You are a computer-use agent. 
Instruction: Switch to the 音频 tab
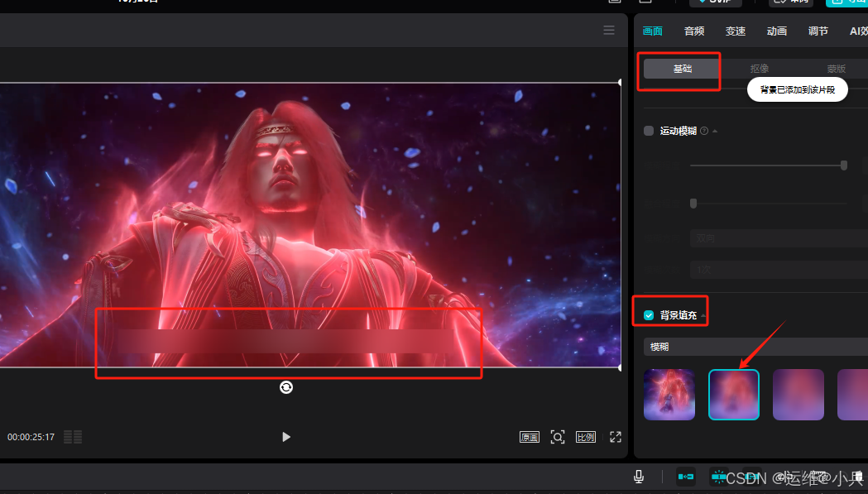[x=694, y=31]
